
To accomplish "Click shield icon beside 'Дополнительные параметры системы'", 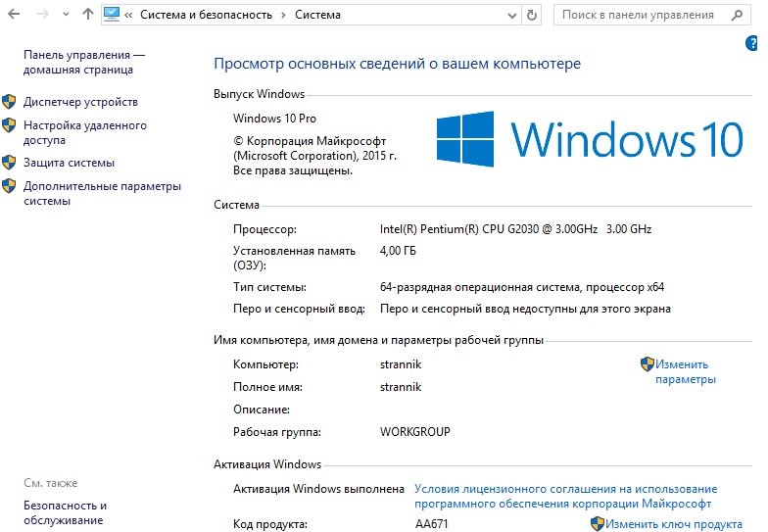I will click(9, 186).
